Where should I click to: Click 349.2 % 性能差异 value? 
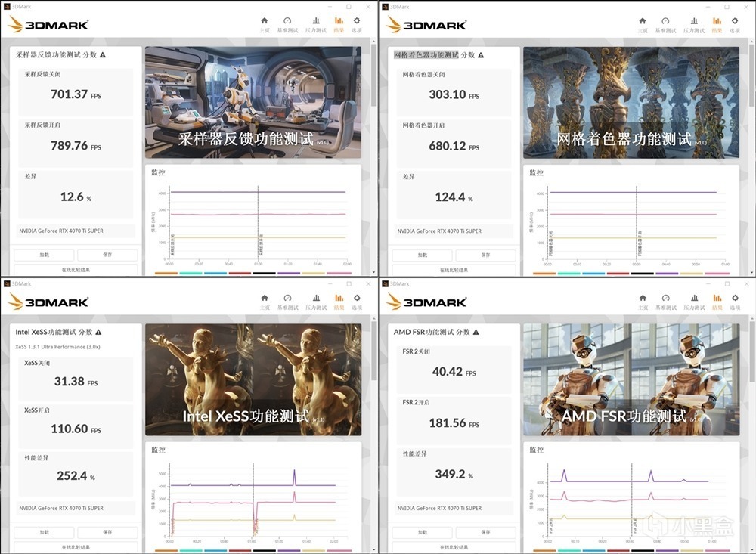click(x=454, y=474)
